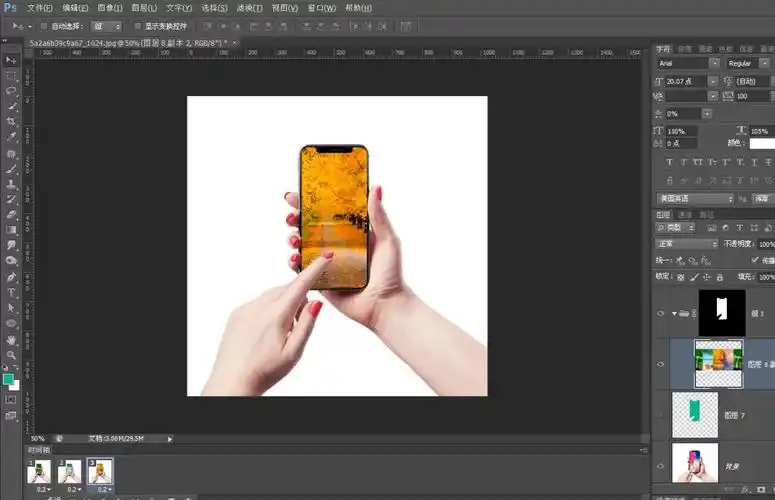Open the Layer menu

tap(144, 8)
